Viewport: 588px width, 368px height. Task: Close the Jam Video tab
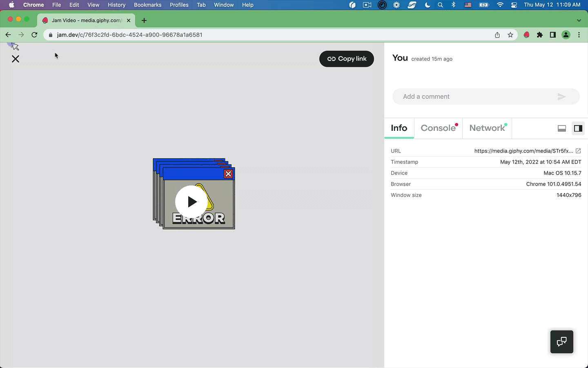point(129,20)
